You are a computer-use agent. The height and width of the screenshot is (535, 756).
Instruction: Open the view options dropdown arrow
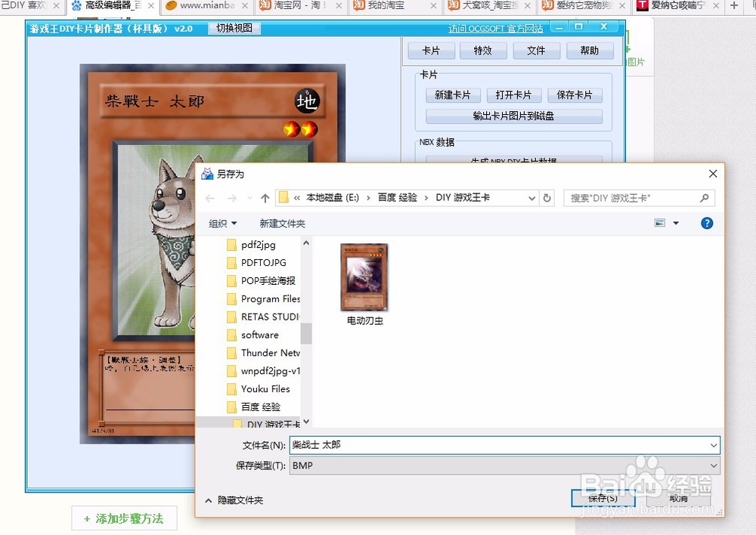(x=676, y=223)
